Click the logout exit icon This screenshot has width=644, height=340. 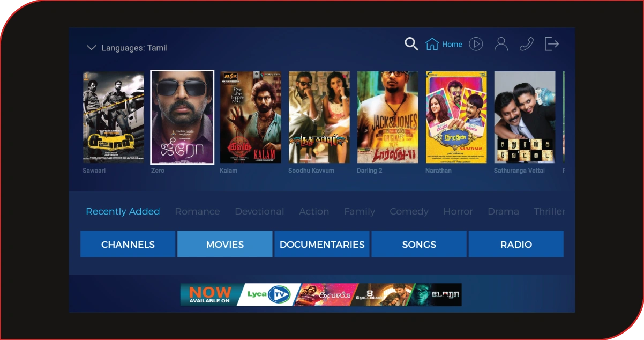(x=552, y=44)
